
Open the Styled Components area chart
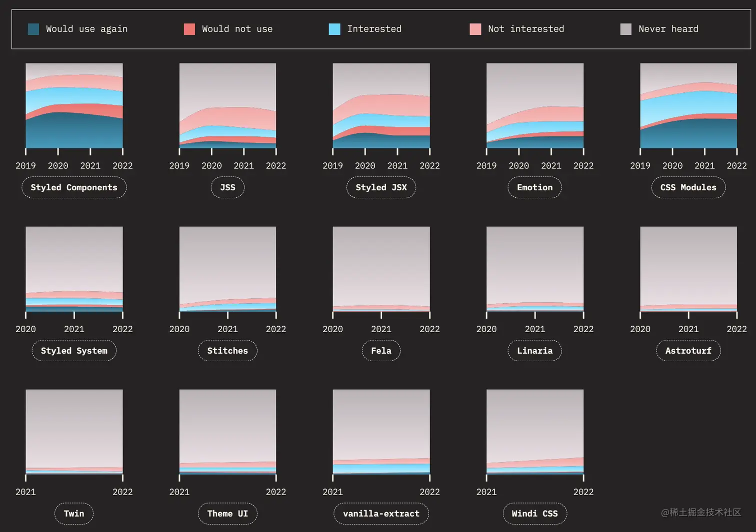pyautogui.click(x=74, y=106)
